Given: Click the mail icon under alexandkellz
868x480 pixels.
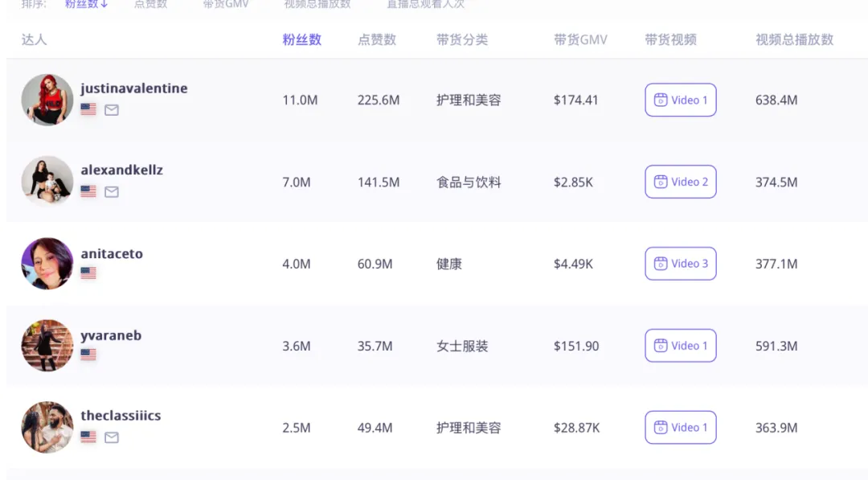Looking at the screenshot, I should (x=112, y=191).
